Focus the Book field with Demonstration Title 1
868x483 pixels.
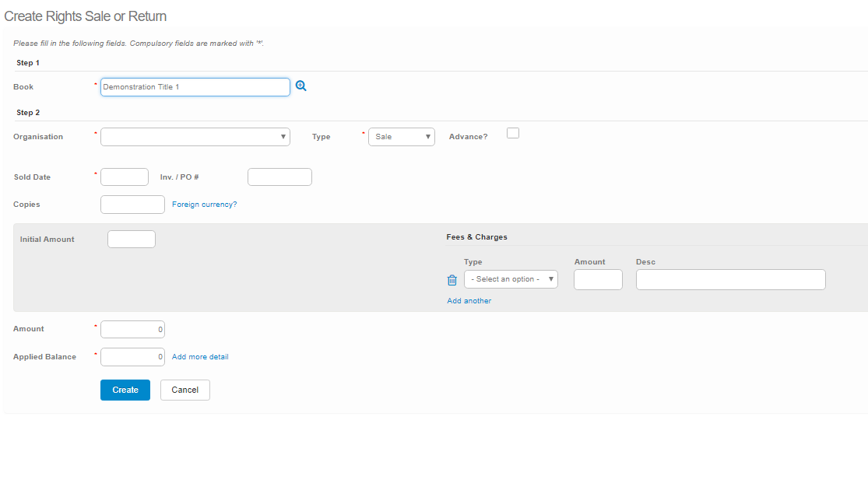point(195,87)
